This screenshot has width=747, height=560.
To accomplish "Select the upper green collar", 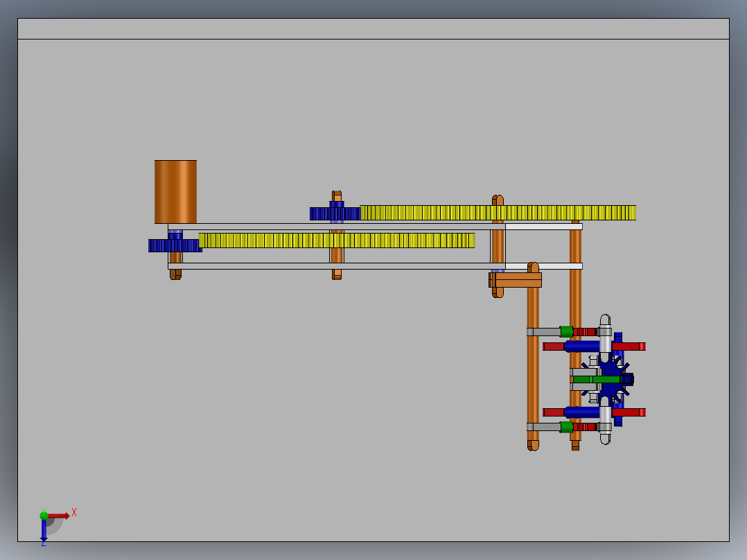I will pos(566,332).
